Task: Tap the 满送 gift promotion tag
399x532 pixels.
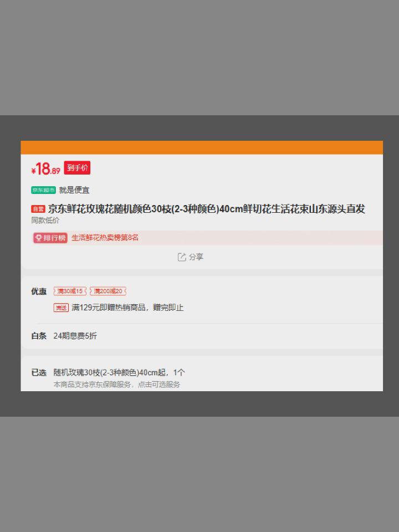Action: (61, 308)
